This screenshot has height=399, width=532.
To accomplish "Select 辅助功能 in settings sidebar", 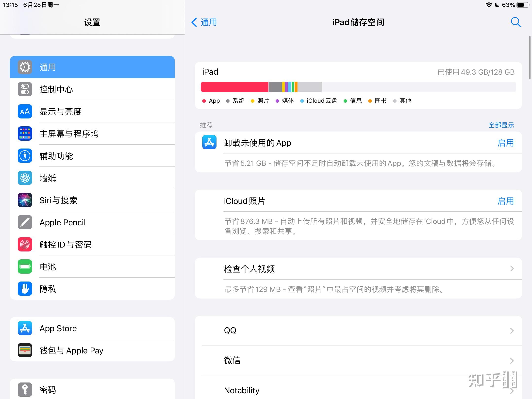I will (x=92, y=156).
